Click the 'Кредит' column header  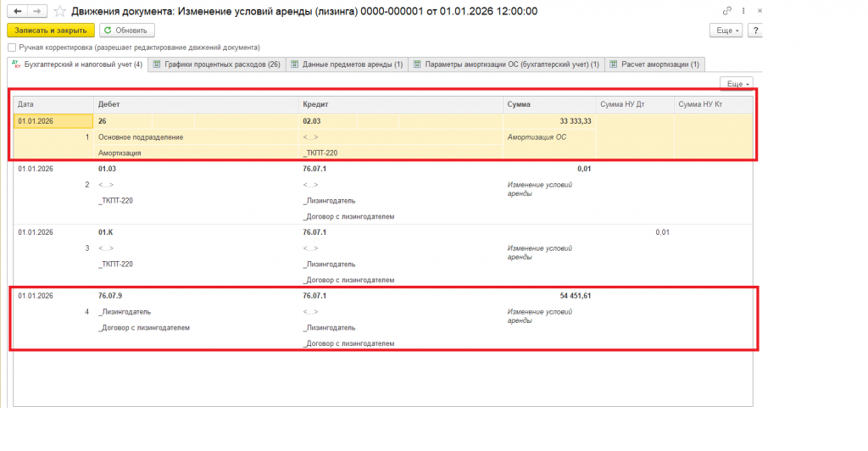pos(401,104)
